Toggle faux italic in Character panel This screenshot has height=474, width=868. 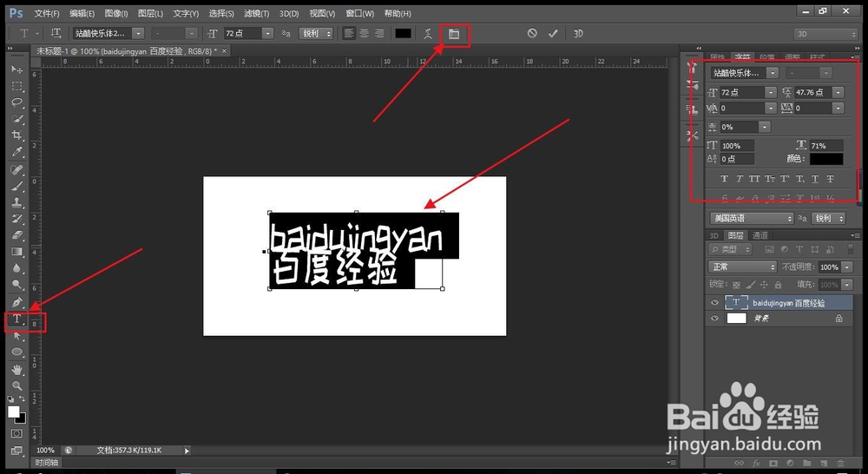point(739,179)
